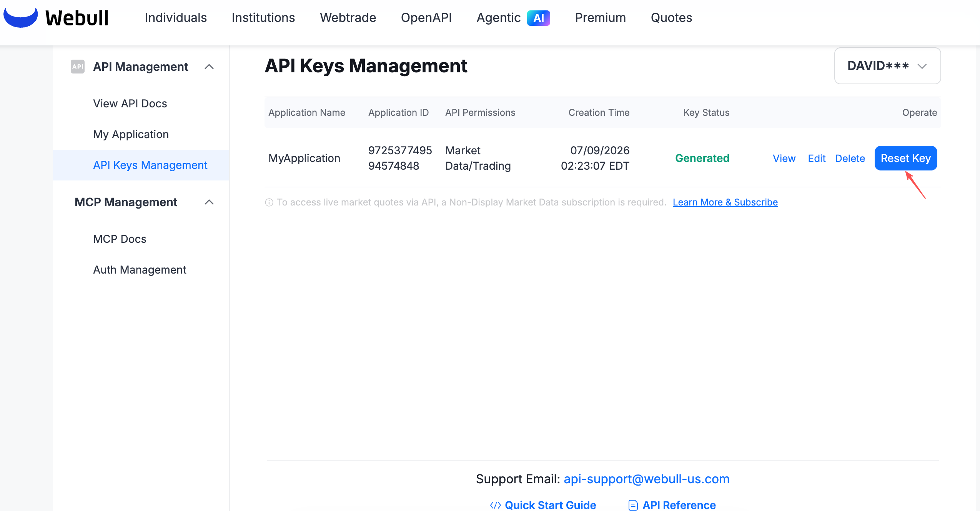Open the Institutions menu
980x511 pixels.
point(263,18)
